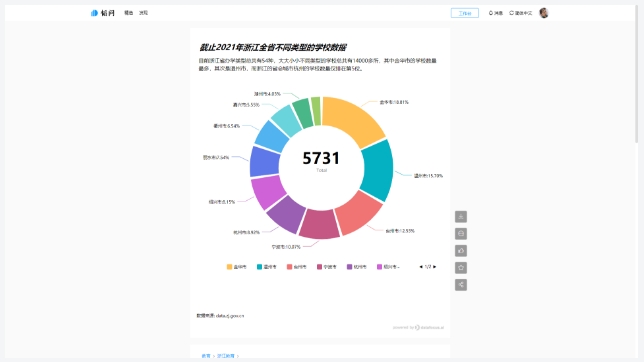This screenshot has width=644, height=362.
Task: Toggle the coral-red legend entry
Action: 297,267
